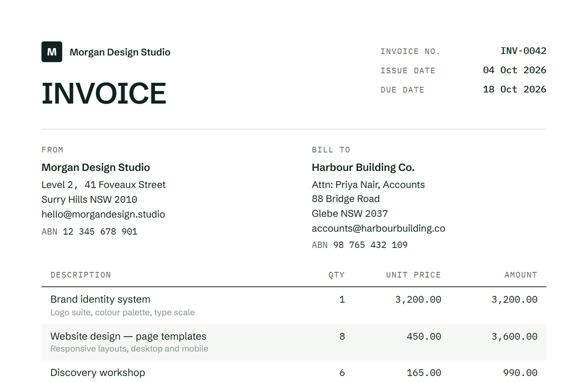Select '88 Bridge Road' address line

click(x=346, y=199)
